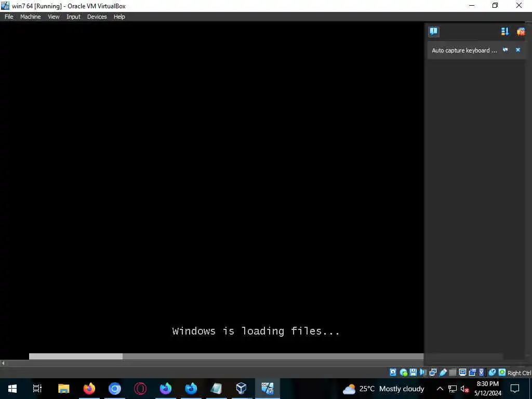Click the audio status icon
532x399 pixels.
423,372
